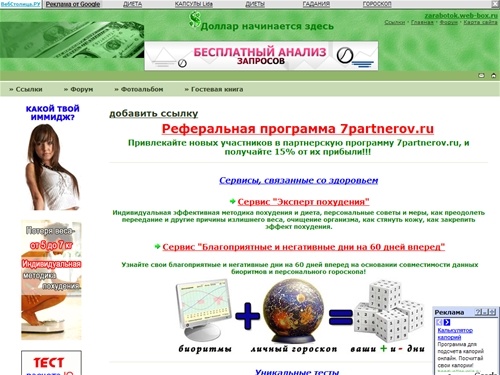Open zarabotok.web-box.ru site link
The width and height of the screenshot is (500, 375).
coord(461,15)
